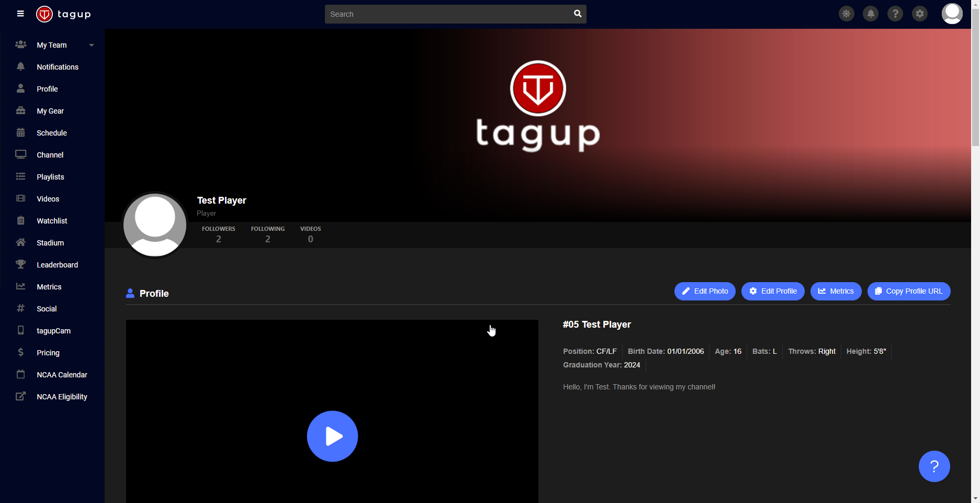Select the tagupCam sidebar item
This screenshot has height=503, width=980.
pos(53,330)
